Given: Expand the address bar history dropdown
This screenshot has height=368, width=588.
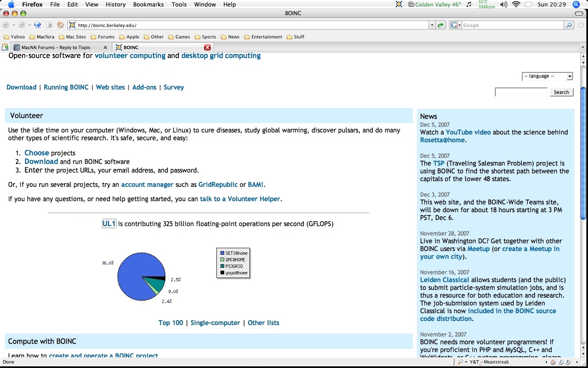Looking at the screenshot, I should [432, 25].
